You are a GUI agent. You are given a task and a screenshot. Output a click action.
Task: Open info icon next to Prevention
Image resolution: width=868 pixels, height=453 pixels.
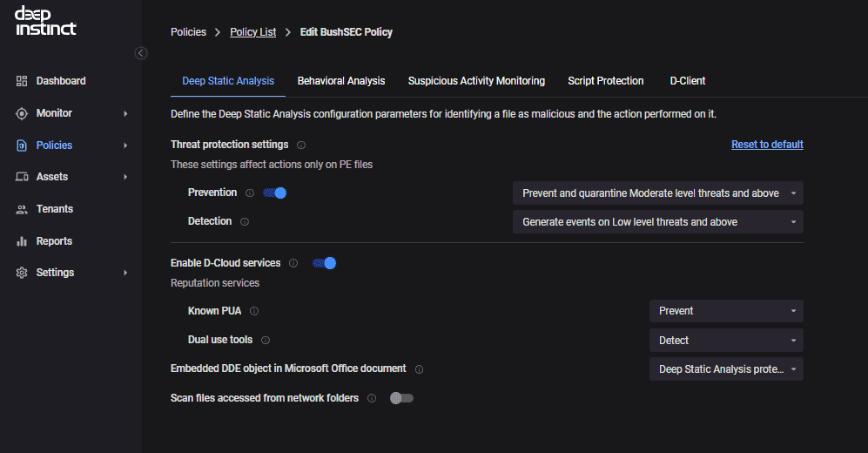coord(250,193)
